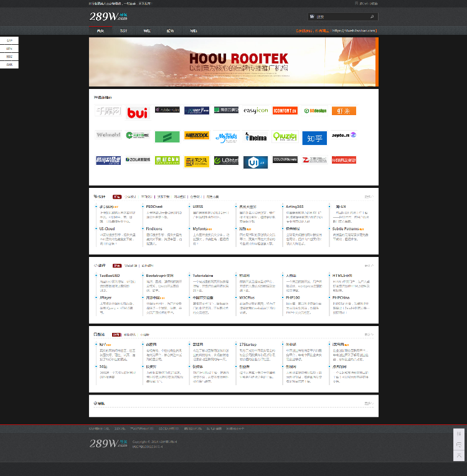Open the Findicons site link
The height and width of the screenshot is (476, 467).
click(154, 229)
